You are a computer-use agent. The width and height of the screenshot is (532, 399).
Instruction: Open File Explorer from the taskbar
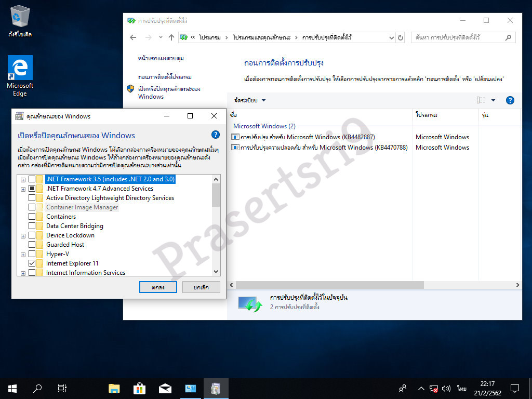[x=114, y=389]
